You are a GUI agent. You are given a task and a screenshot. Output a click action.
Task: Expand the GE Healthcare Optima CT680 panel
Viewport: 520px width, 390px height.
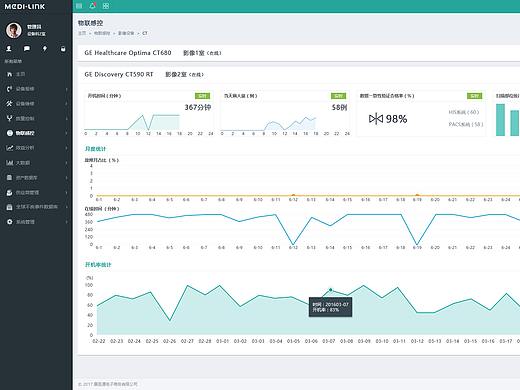(299, 53)
